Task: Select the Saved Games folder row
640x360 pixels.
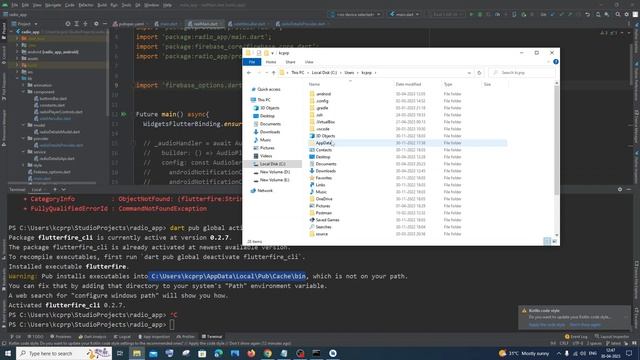Action: (x=407, y=220)
